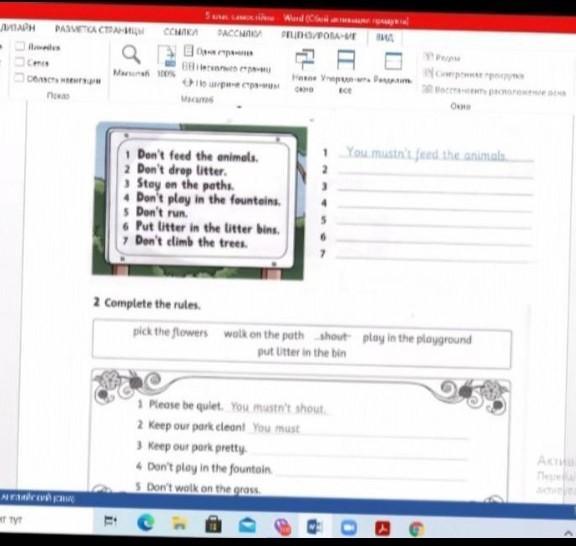Click Reset Window Position button
Image resolution: width=576 pixels, height=546 pixels.
point(494,91)
